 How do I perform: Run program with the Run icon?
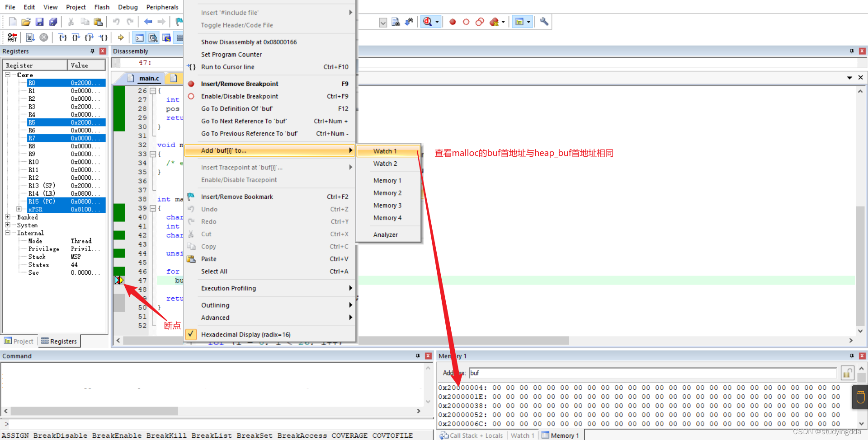30,37
